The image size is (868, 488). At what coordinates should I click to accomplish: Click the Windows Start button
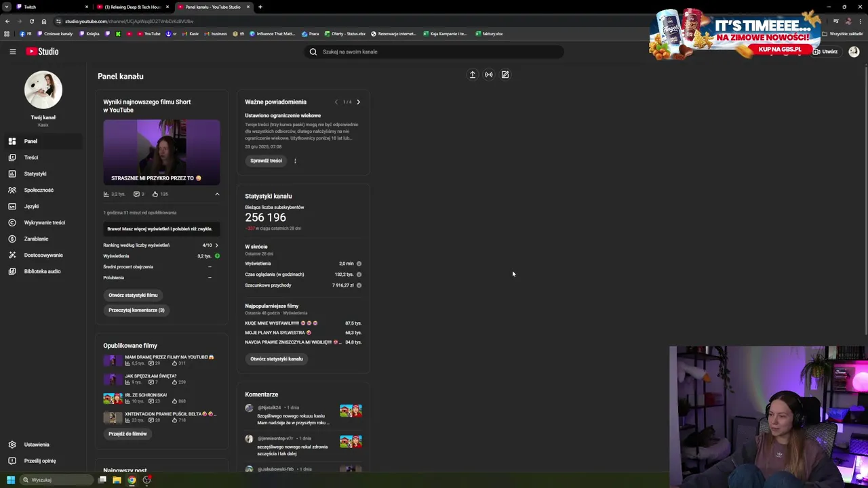[x=11, y=480]
